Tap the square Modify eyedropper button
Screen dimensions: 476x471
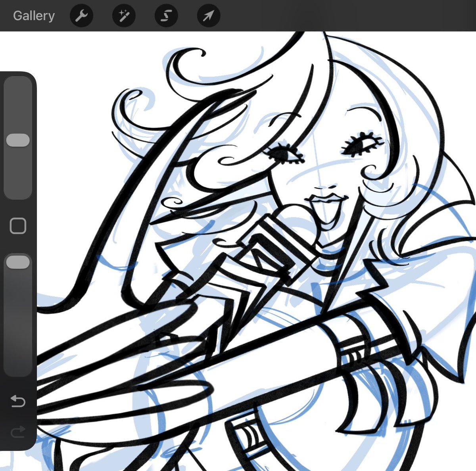tap(18, 226)
